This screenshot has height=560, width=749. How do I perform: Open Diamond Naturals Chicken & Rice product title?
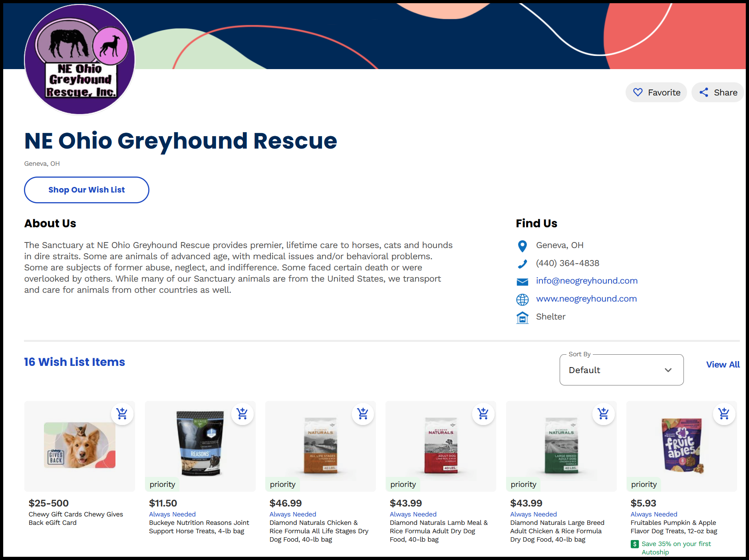[319, 531]
